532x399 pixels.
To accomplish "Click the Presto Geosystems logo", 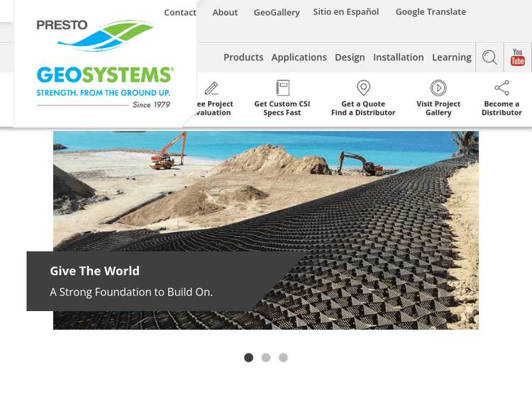I will [104, 62].
